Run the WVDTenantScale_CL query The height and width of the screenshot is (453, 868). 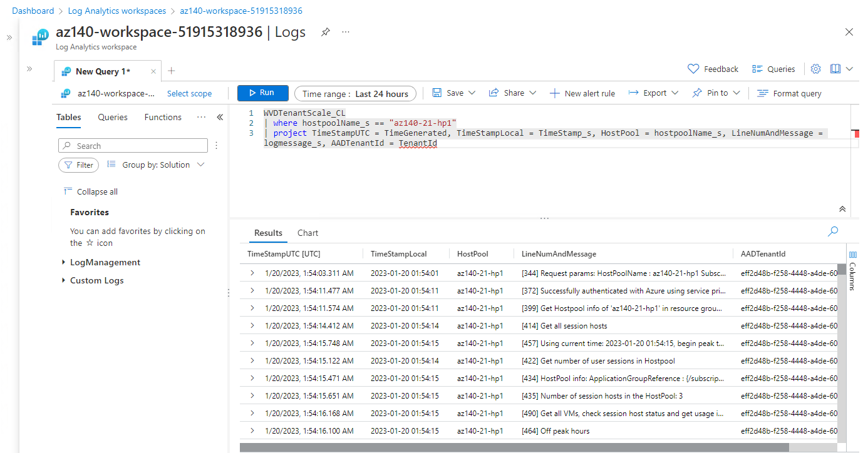pyautogui.click(x=262, y=92)
